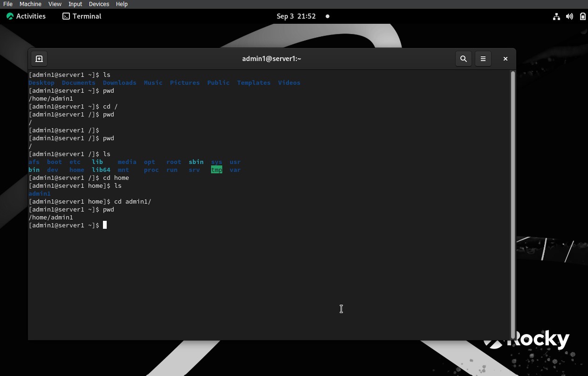
Task: Open the clock showing Sep 3 21:52
Action: click(296, 16)
